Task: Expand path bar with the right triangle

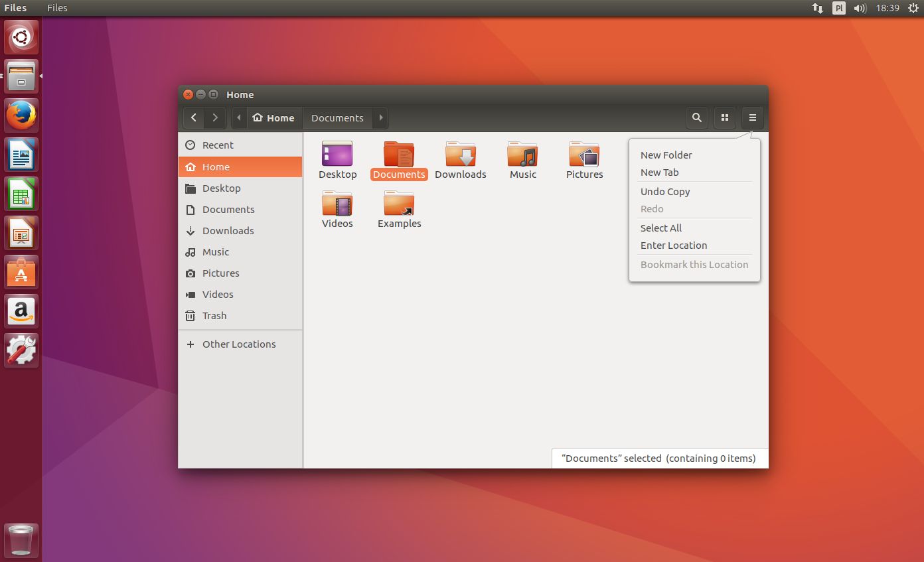Action: coord(380,118)
